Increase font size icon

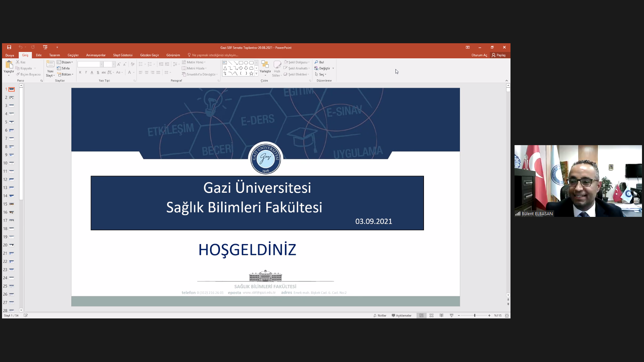[x=119, y=64]
